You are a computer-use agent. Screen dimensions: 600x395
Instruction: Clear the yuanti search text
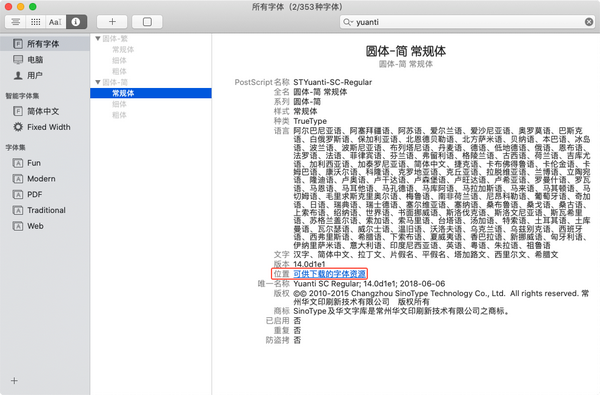click(589, 22)
